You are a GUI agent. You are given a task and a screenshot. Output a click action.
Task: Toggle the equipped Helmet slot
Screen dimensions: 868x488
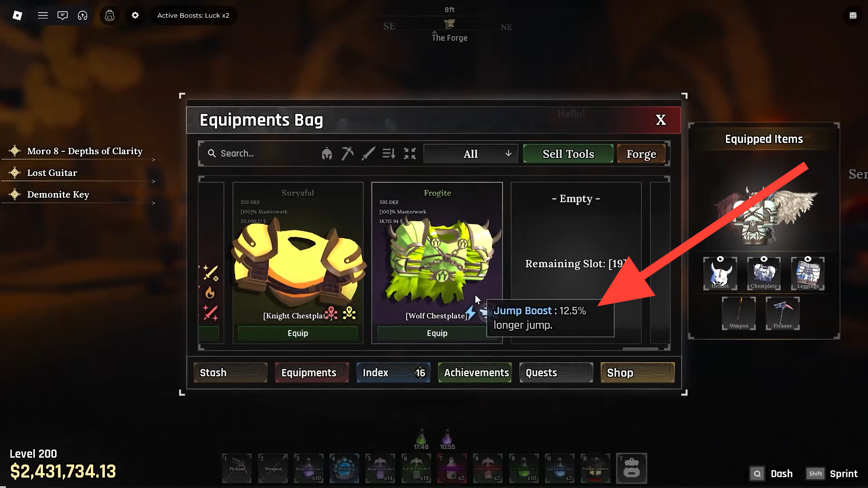720,273
